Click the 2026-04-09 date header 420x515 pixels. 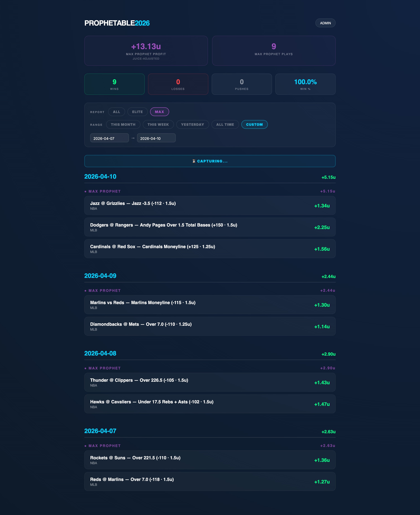click(100, 276)
